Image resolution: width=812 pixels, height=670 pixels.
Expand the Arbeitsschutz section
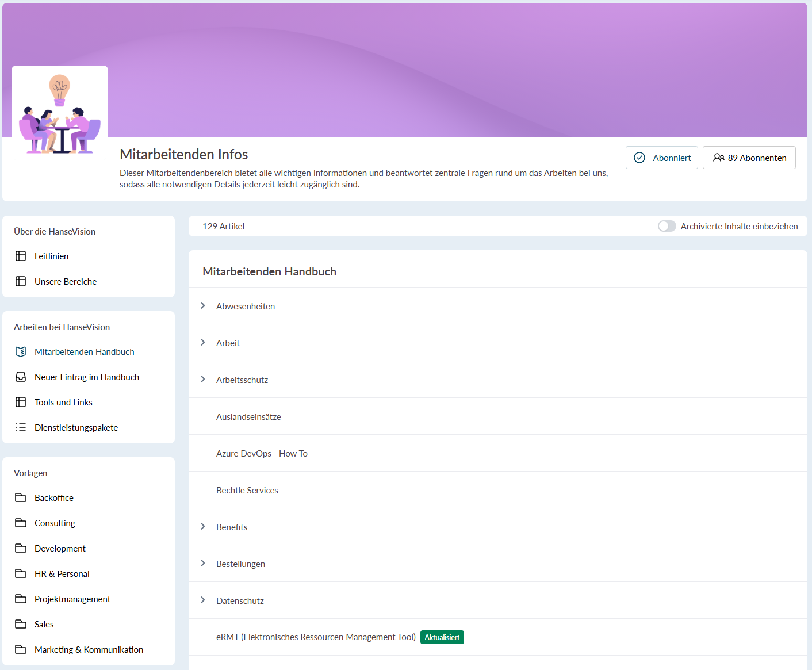coord(203,379)
